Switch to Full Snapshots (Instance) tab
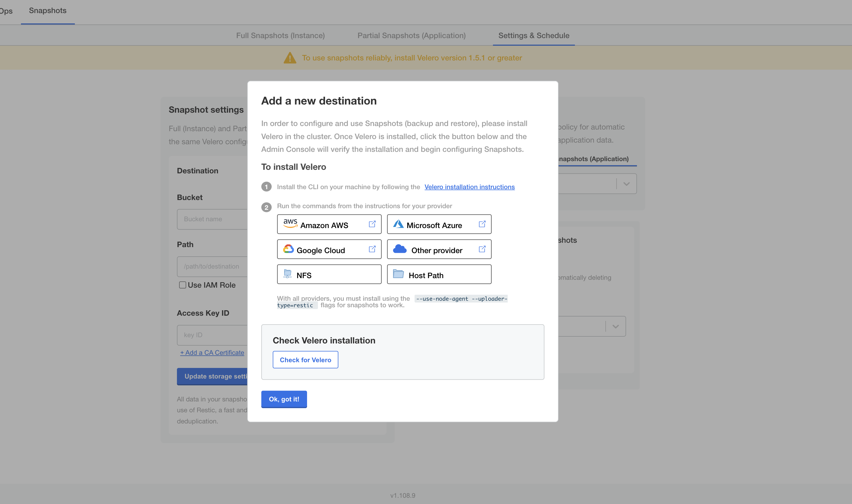The height and width of the screenshot is (504, 852). [x=280, y=35]
